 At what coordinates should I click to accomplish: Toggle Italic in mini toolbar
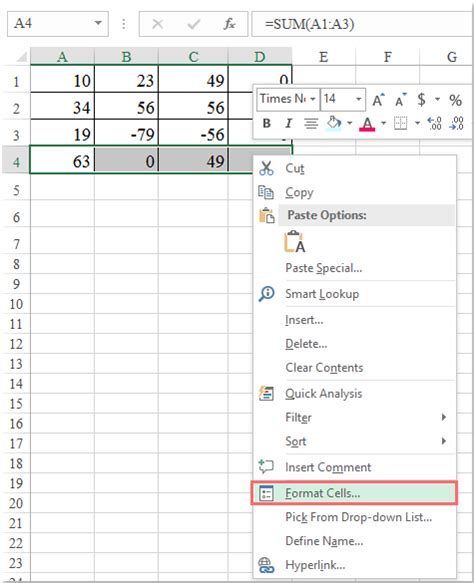pyautogui.click(x=288, y=123)
